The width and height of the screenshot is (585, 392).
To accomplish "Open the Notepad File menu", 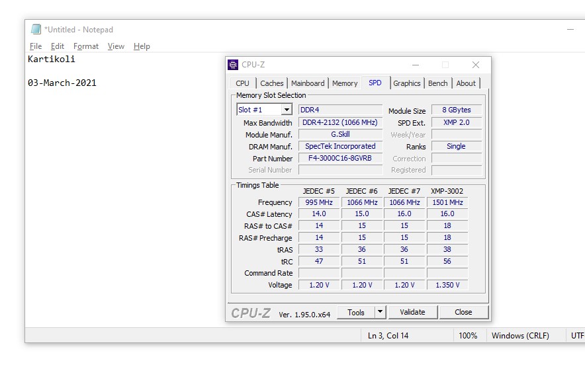I will tap(36, 46).
